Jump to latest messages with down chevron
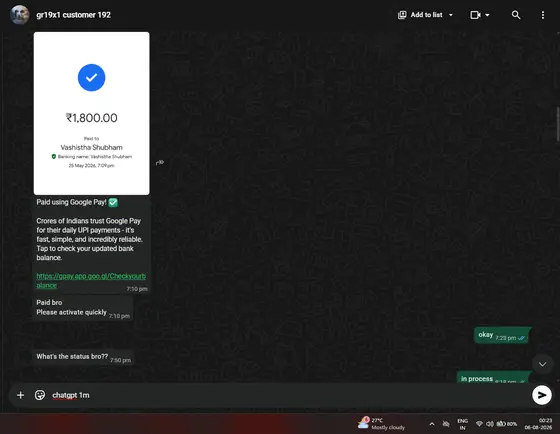560x434 pixels. click(542, 364)
